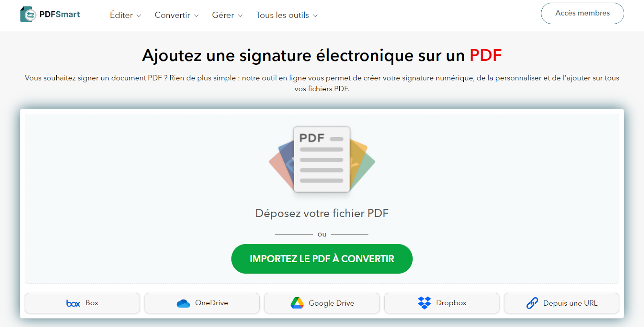
Task: Click the PDF document illustration in the drop zone
Action: point(322,160)
